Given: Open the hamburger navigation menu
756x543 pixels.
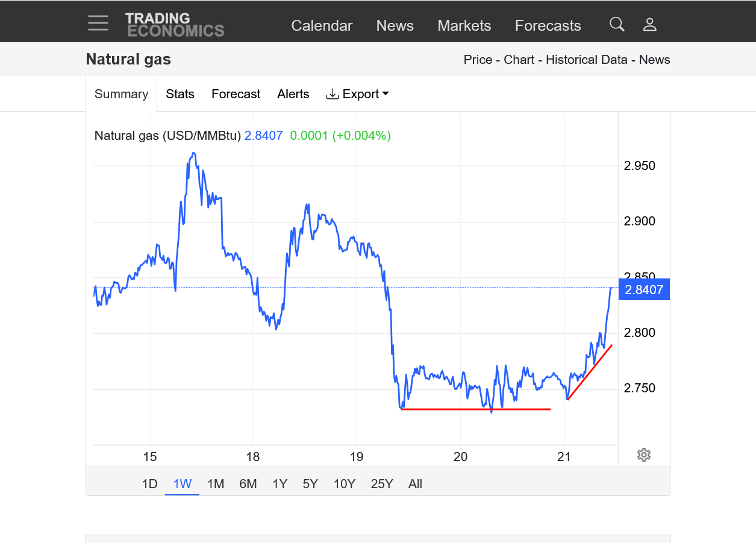Looking at the screenshot, I should tap(98, 23).
